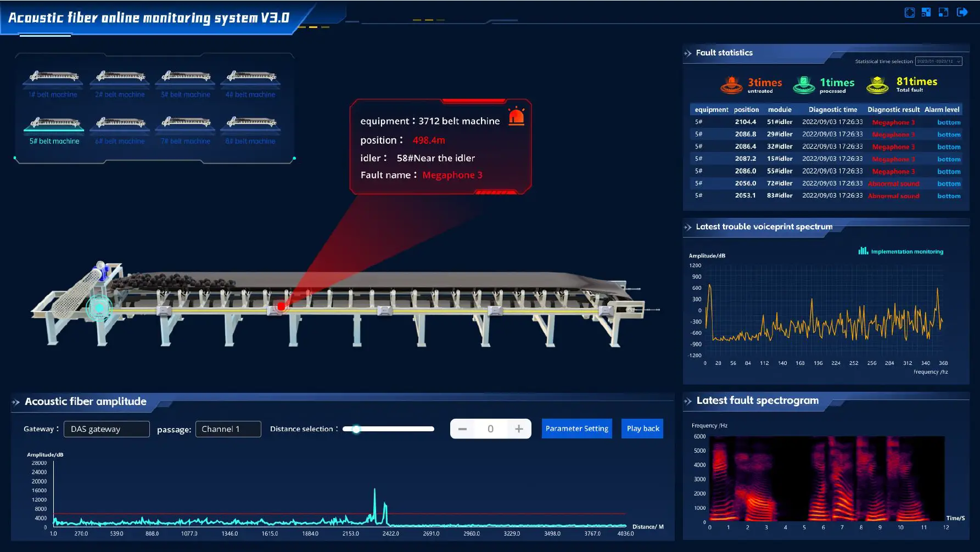Click the Implementation monitoring chart icon
Image resolution: width=980 pixels, height=552 pixels.
pyautogui.click(x=863, y=251)
